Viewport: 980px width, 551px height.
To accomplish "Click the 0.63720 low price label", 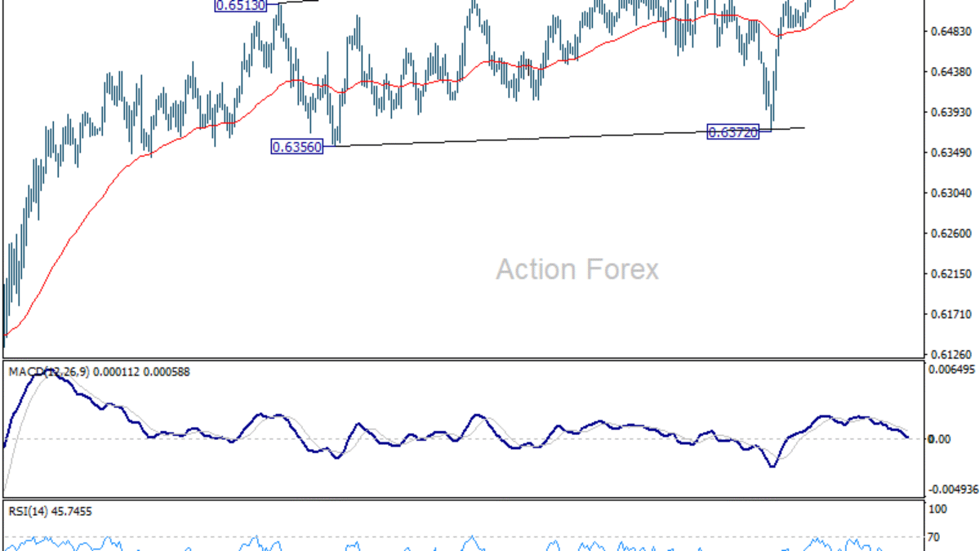I will [x=733, y=131].
